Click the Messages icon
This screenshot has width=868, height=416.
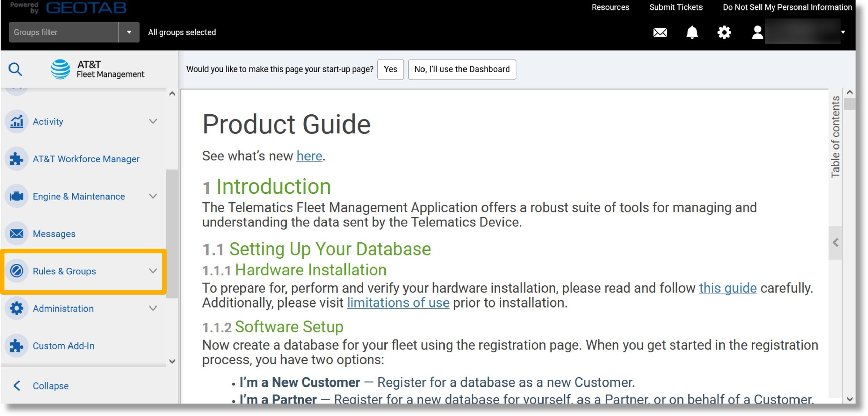click(16, 233)
